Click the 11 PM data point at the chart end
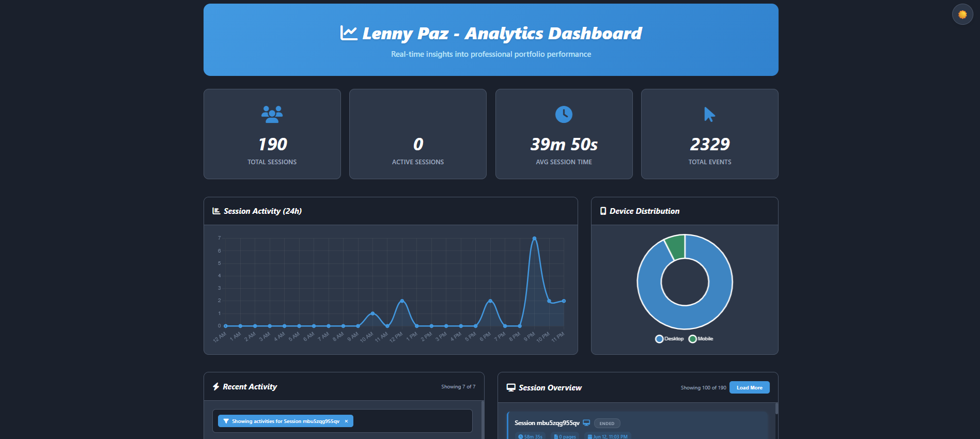Image resolution: width=980 pixels, height=439 pixels. pos(564,301)
